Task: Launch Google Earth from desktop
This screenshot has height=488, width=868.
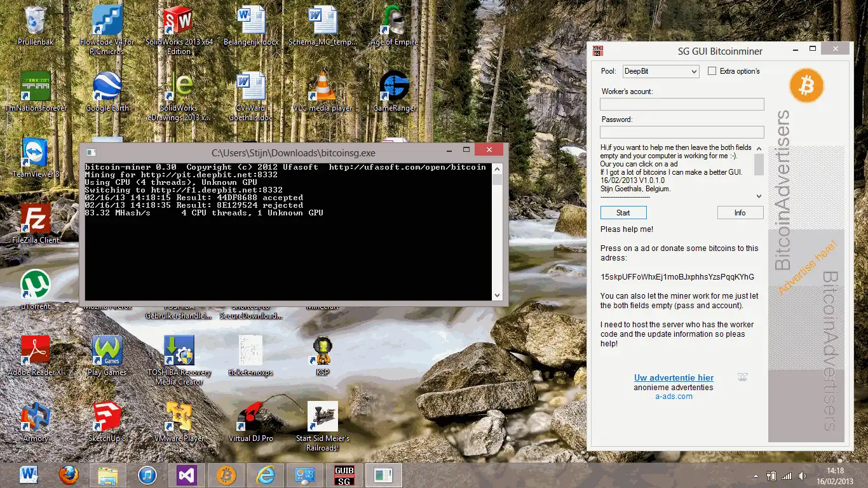Action: point(107,91)
